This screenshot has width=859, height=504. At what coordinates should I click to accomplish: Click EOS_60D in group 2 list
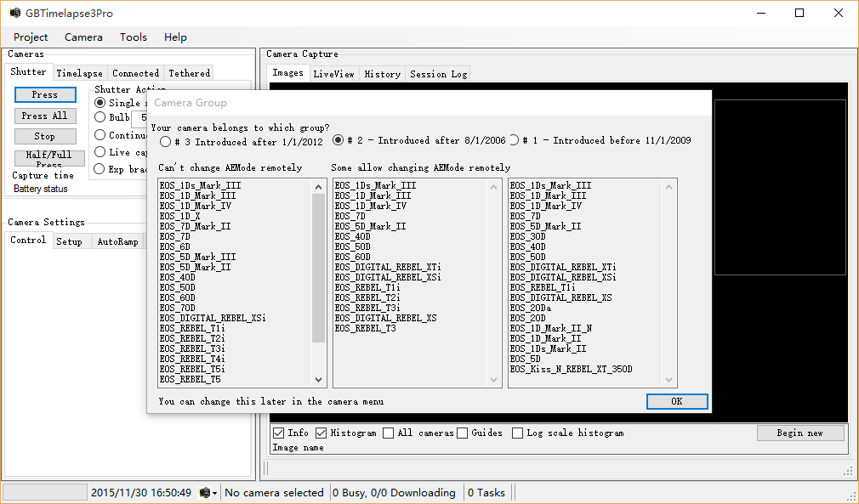coord(353,257)
